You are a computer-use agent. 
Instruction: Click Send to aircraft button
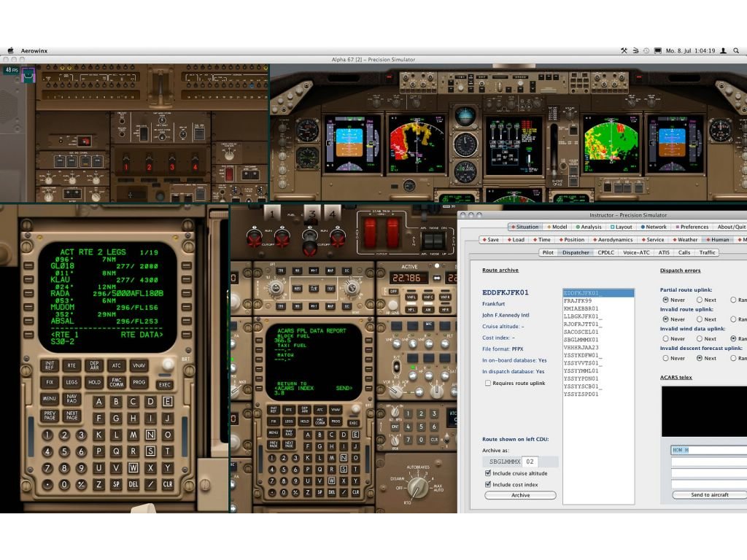[709, 495]
